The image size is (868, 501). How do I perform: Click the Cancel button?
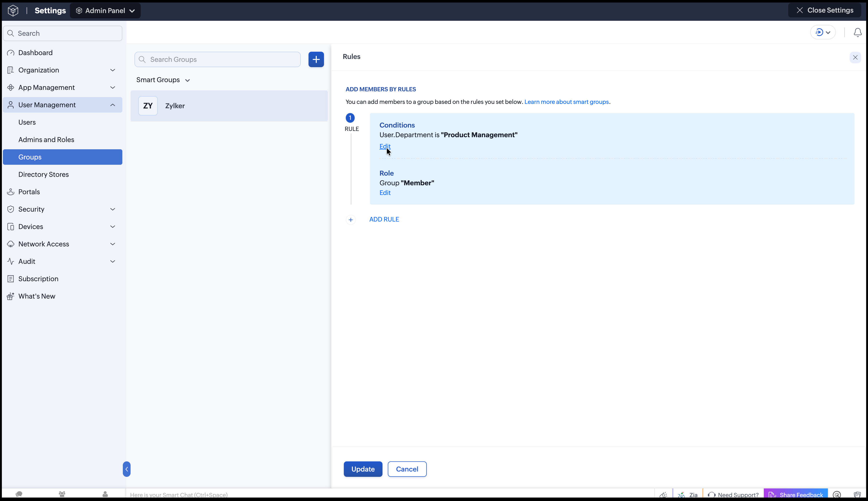point(407,469)
